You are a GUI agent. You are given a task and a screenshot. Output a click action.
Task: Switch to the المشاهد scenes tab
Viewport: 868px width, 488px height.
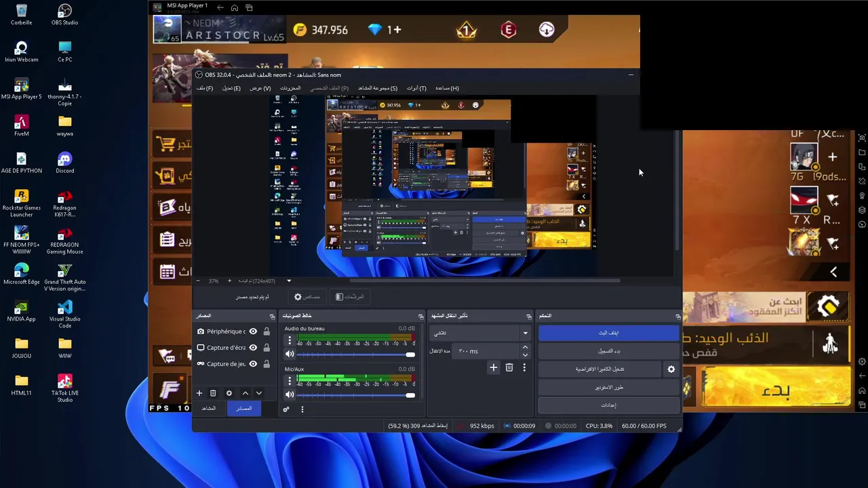click(209, 409)
